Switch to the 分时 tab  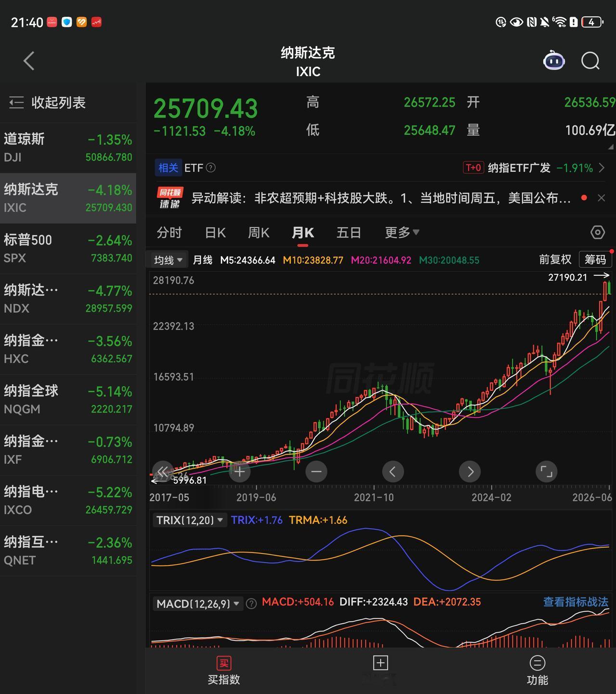(x=169, y=232)
